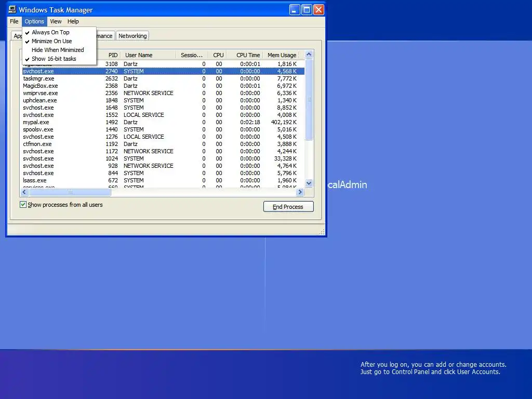Click the vertical scrollbar thumb
This screenshot has width=532, height=399.
[309, 99]
